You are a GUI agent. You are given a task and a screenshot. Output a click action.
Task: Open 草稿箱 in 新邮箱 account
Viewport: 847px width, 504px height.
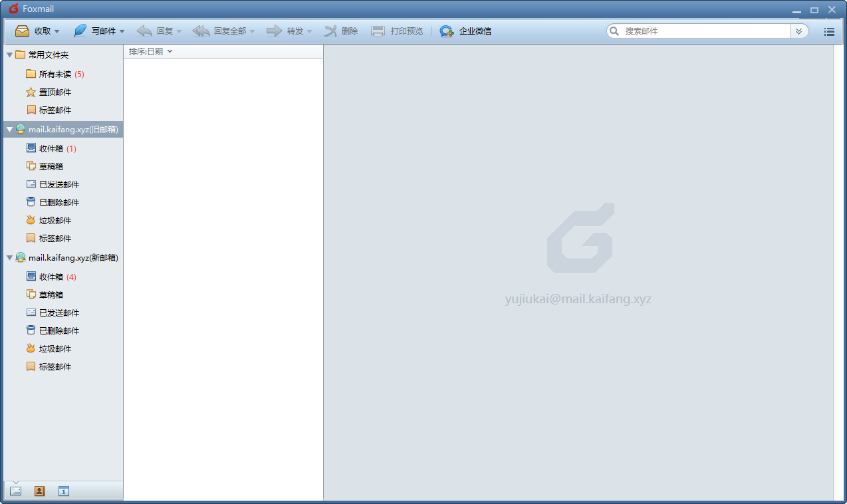tap(45, 295)
